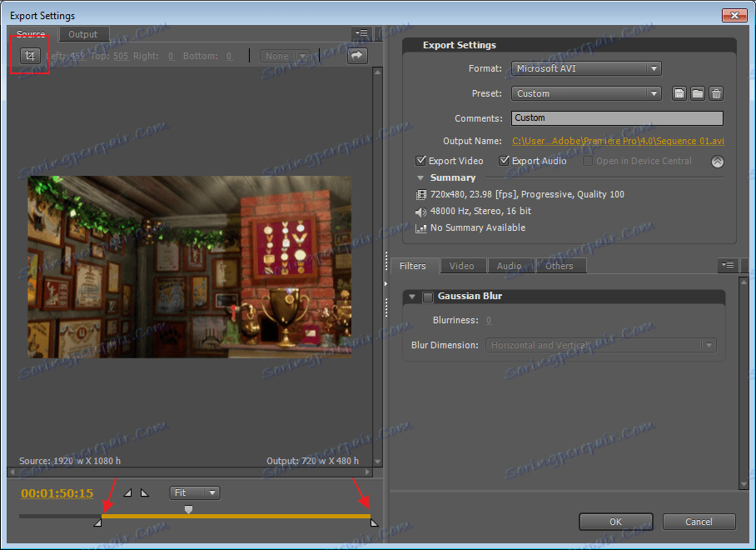This screenshot has width=756, height=550.
Task: Open the Preset dropdown showing Custom
Action: (x=586, y=93)
